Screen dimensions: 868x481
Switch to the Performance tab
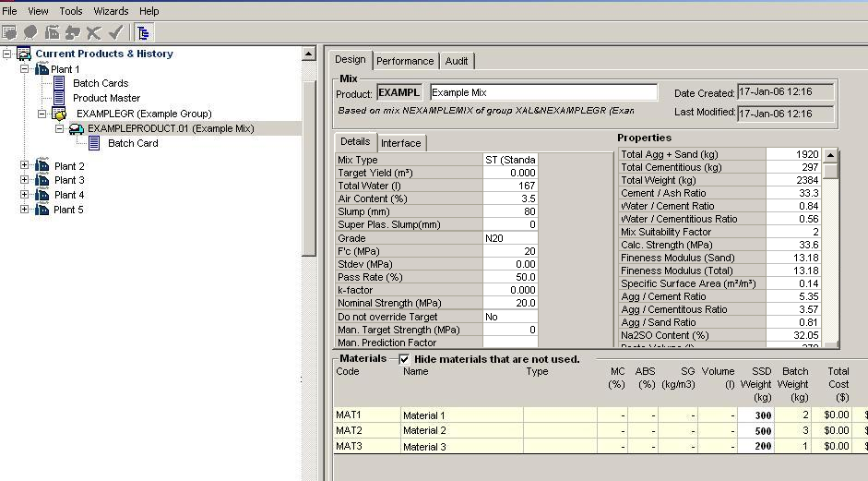(404, 61)
